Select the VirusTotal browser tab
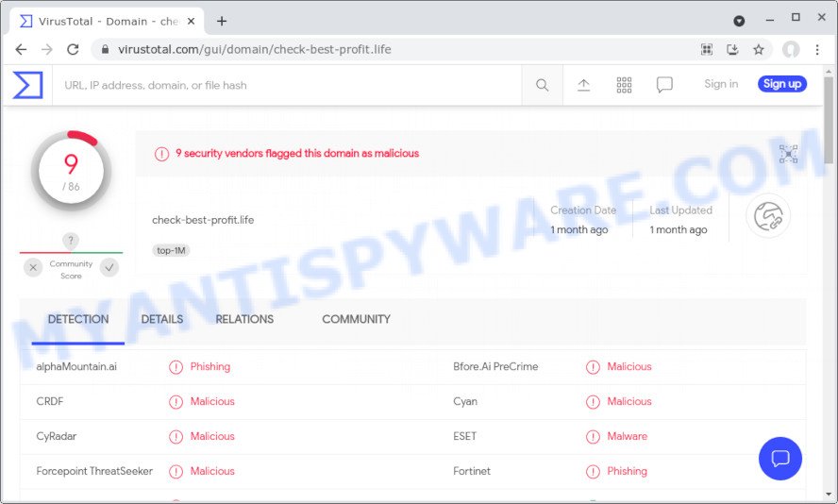Viewport: 838px width, 504px height. 107,22
